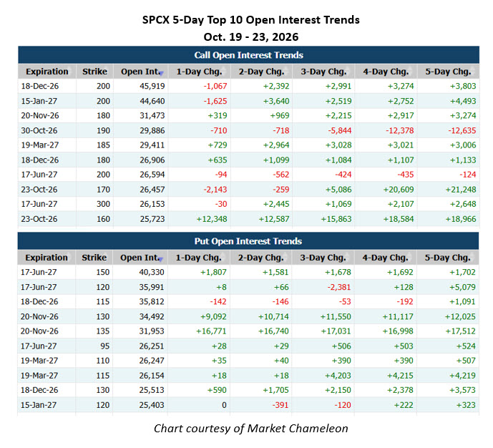Sort calls by Expiration column header
This screenshot has height=448, width=493.
[47, 72]
